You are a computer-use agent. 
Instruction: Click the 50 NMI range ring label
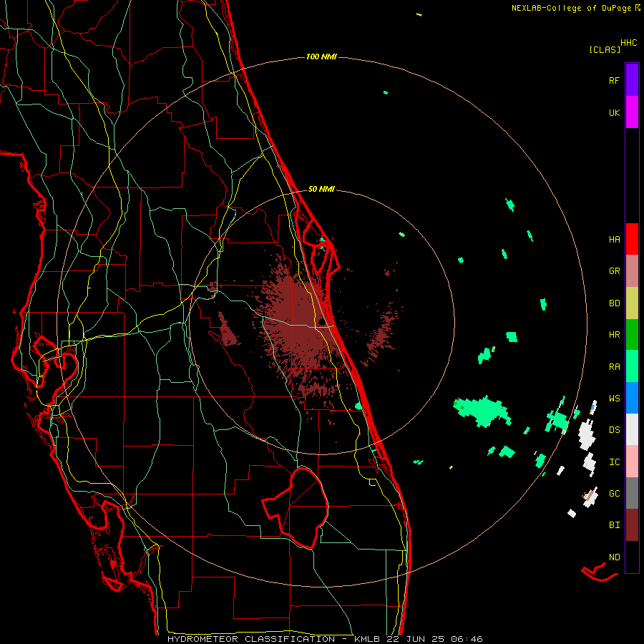[x=321, y=189]
